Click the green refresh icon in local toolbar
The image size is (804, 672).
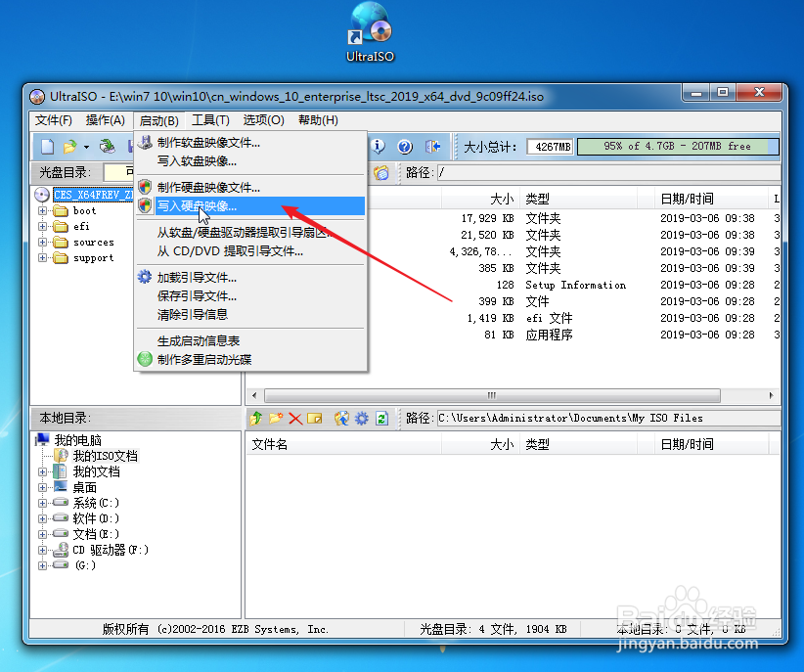(x=382, y=419)
